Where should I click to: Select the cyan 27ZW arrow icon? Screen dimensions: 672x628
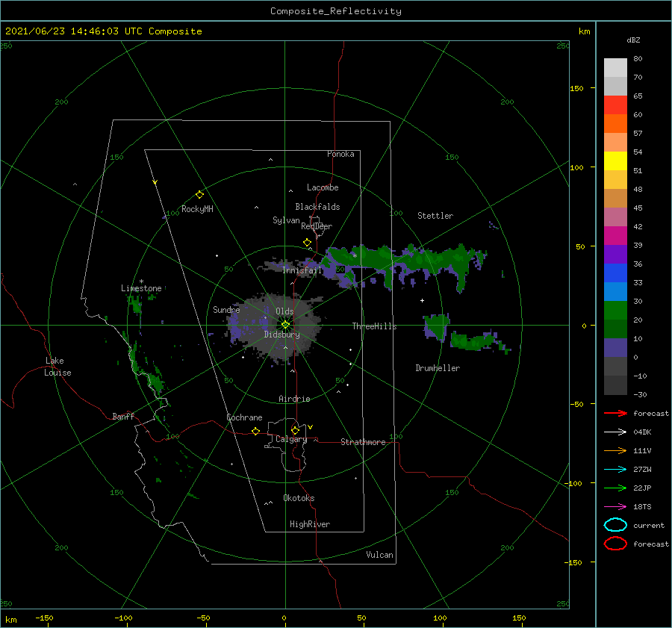tap(615, 470)
